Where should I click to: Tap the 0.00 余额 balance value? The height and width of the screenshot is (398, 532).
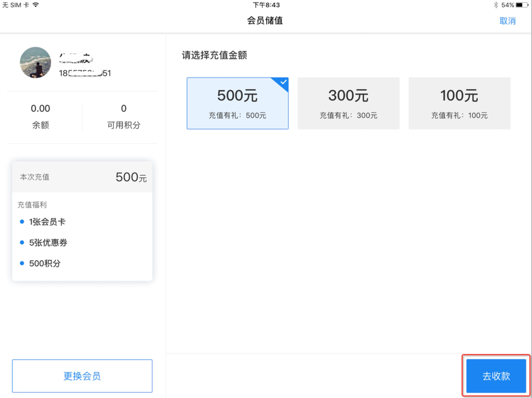(x=40, y=108)
